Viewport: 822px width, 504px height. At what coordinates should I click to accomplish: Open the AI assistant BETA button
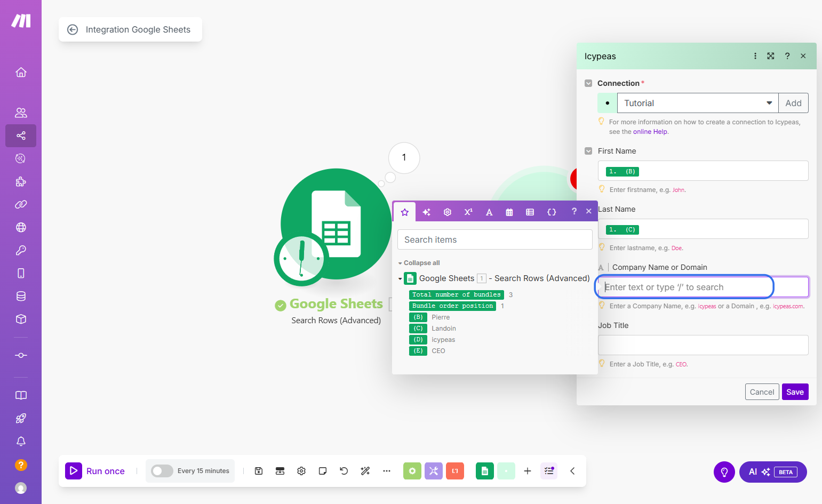click(773, 472)
